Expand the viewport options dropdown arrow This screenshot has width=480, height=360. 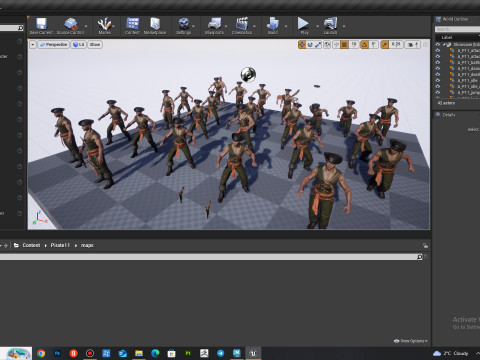tap(33, 44)
